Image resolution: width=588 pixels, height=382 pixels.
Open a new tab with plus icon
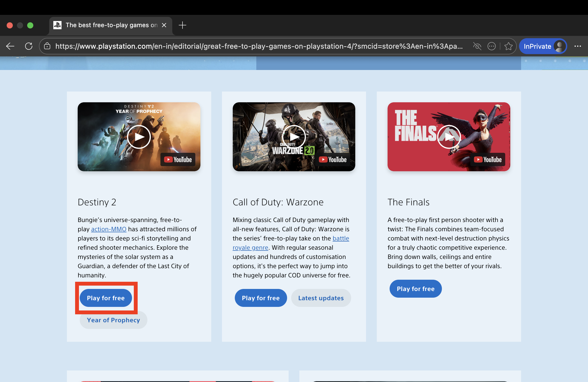click(x=182, y=25)
